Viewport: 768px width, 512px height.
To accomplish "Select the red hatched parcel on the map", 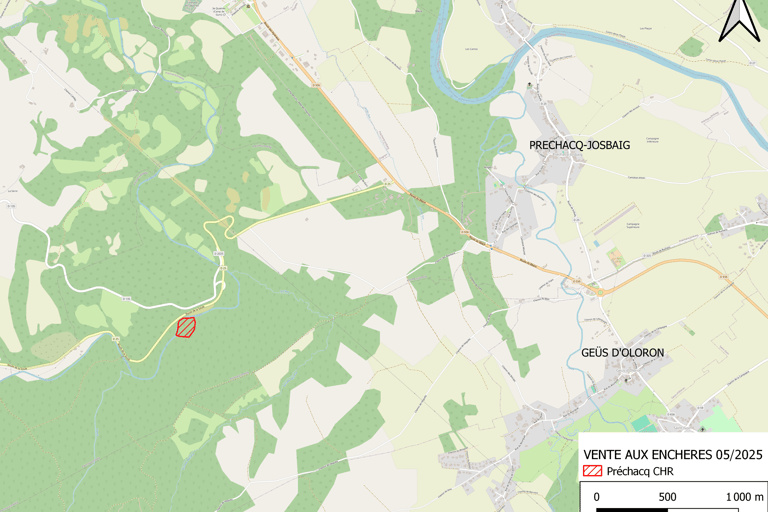I will tap(186, 327).
